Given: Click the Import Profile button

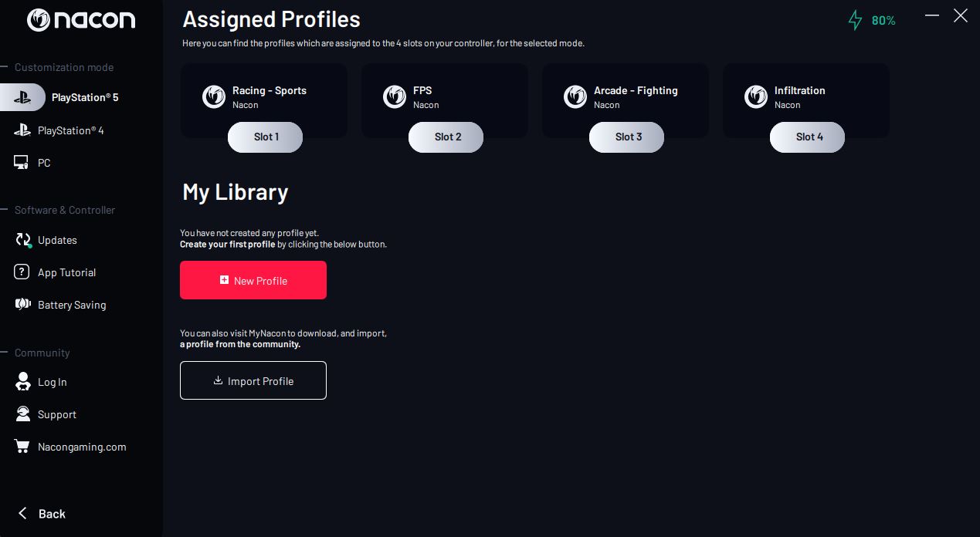Looking at the screenshot, I should coord(253,380).
